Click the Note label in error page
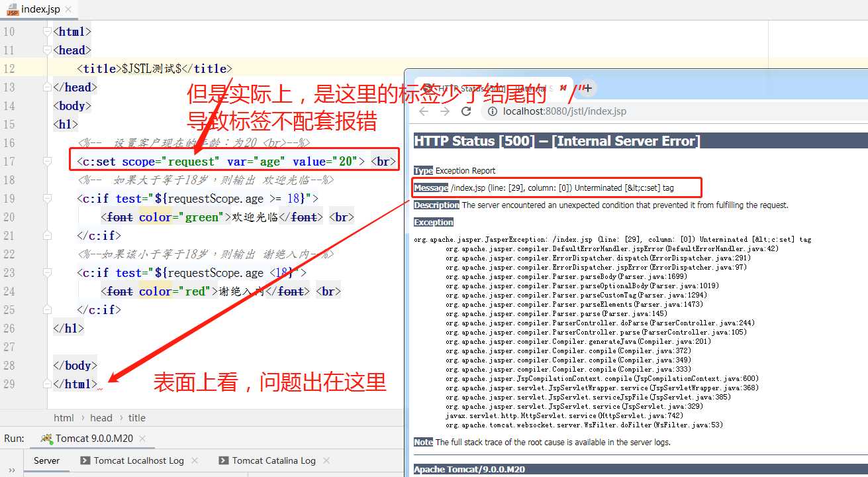The width and height of the screenshot is (868, 477). 423,442
